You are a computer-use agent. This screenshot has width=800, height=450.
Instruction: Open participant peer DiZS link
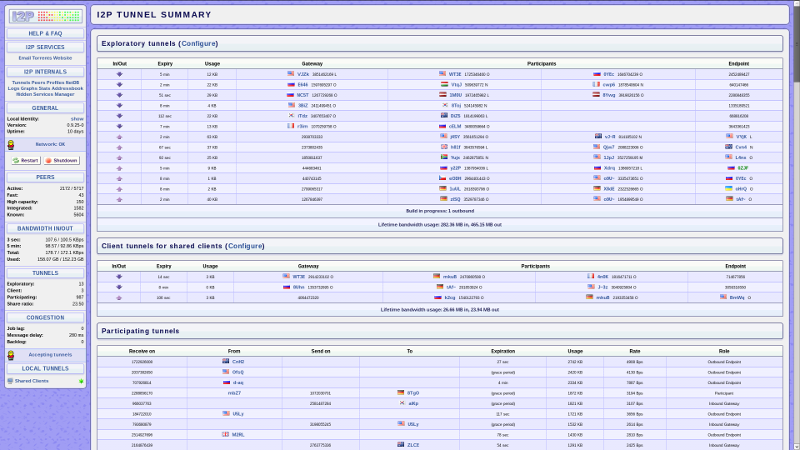click(455, 116)
